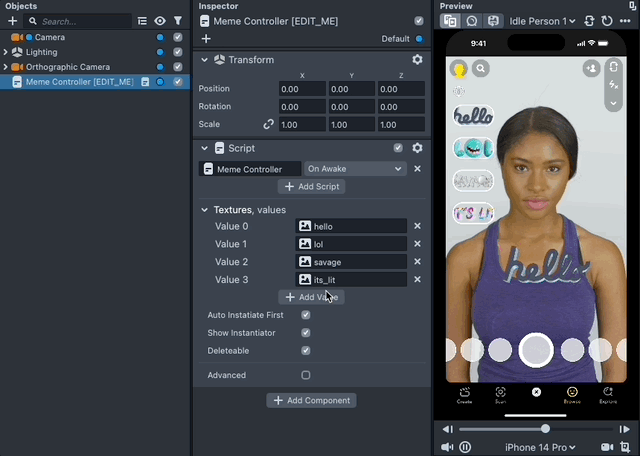This screenshot has height=456, width=640.
Task: Expand the Lighting object tree
Action: [6, 52]
